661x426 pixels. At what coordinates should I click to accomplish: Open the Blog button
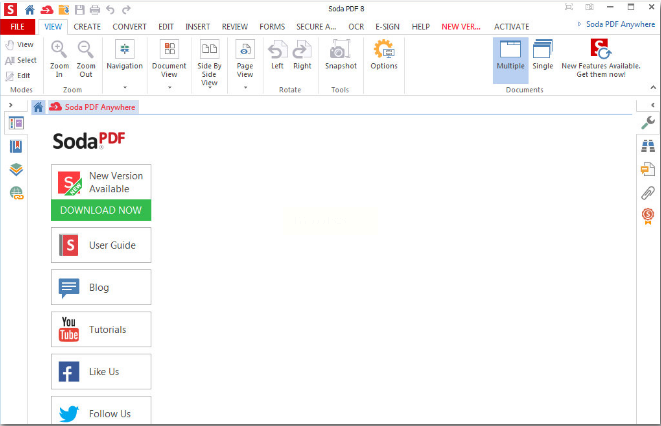pos(101,287)
